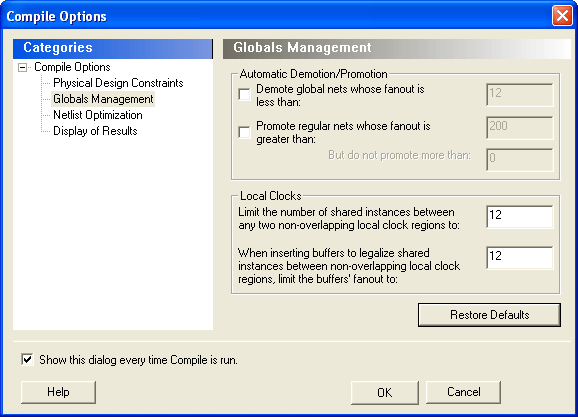This screenshot has height=417, width=578.
Task: Close the Compile Options window
Action: coord(562,16)
